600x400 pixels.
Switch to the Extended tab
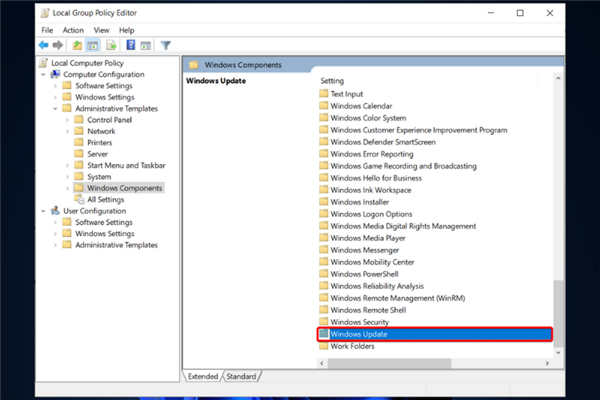pyautogui.click(x=203, y=376)
